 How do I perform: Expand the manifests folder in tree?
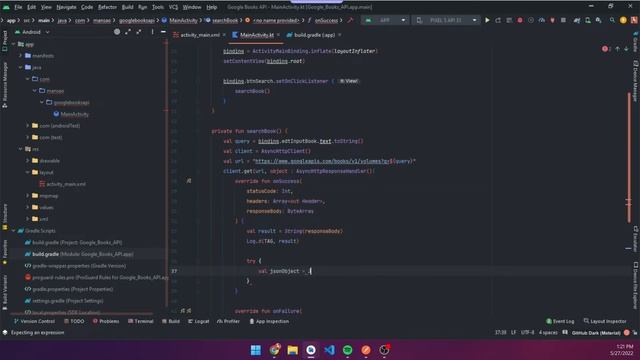20,56
